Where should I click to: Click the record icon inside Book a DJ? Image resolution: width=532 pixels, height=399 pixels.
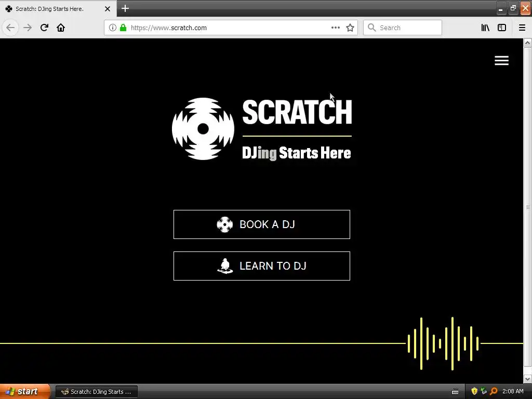(224, 224)
